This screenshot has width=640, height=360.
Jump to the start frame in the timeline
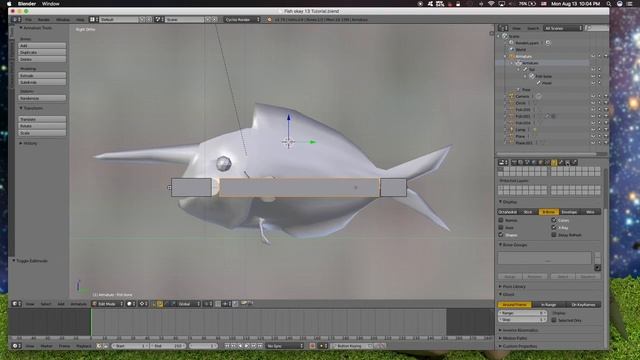[227, 346]
